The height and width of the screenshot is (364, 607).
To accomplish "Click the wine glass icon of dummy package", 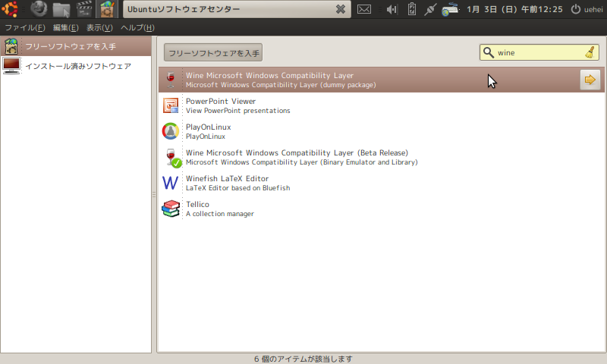I will (x=171, y=80).
